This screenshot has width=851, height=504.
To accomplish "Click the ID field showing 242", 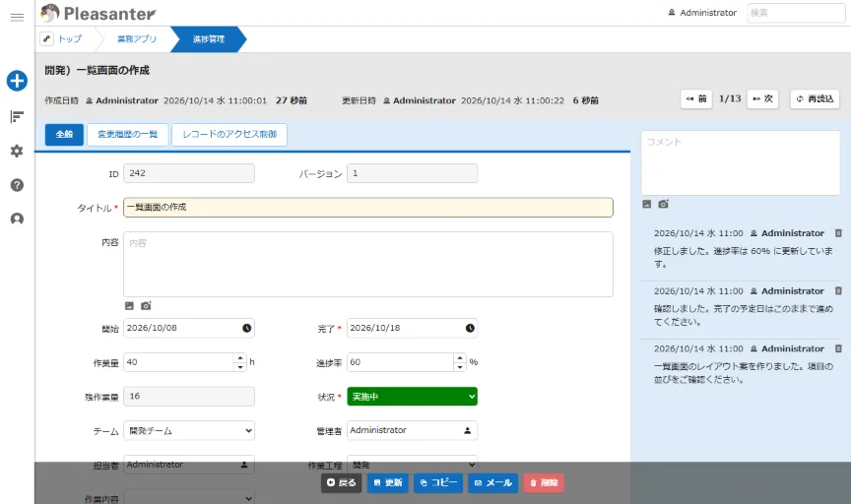I will [189, 173].
